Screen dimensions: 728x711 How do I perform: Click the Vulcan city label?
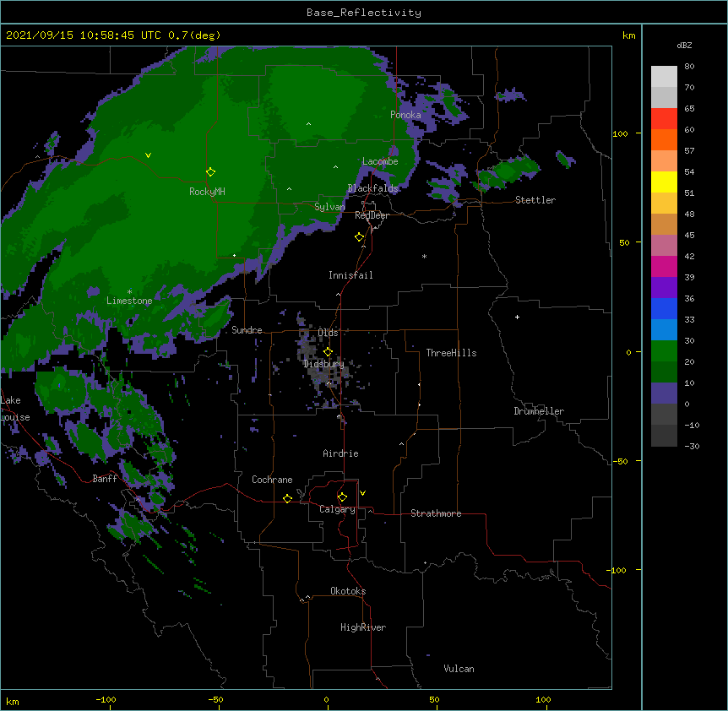(459, 669)
